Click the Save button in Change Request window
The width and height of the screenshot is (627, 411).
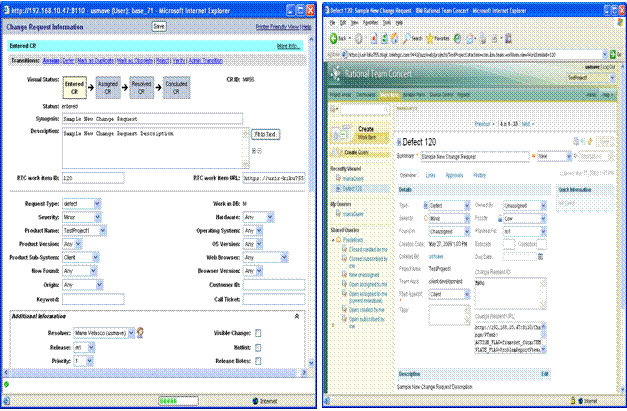(x=159, y=26)
